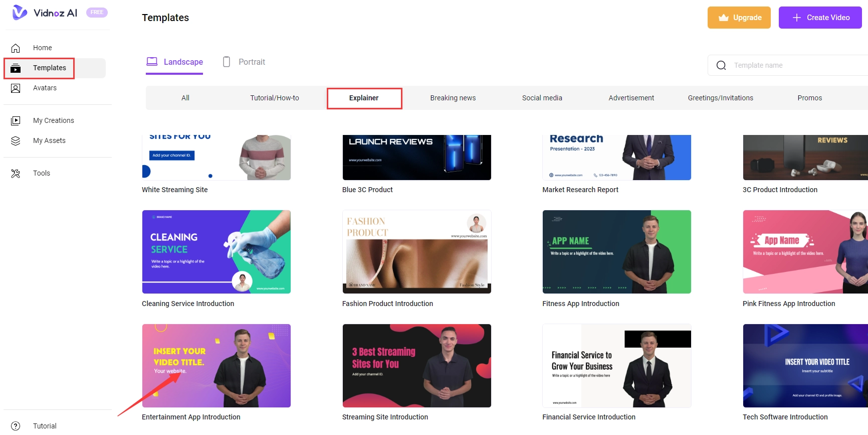The width and height of the screenshot is (868, 435).
Task: Choose the Fitness App Introduction template
Action: point(616,252)
